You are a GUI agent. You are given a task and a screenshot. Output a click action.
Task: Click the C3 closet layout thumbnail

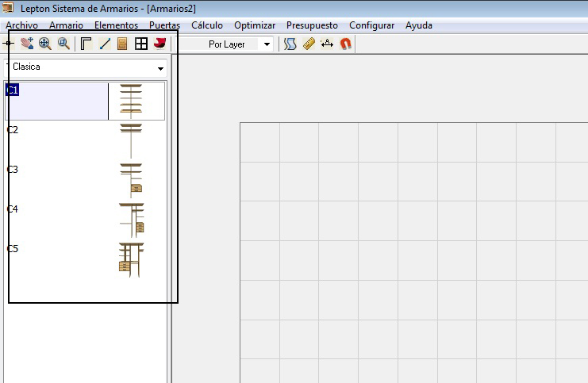coord(131,181)
